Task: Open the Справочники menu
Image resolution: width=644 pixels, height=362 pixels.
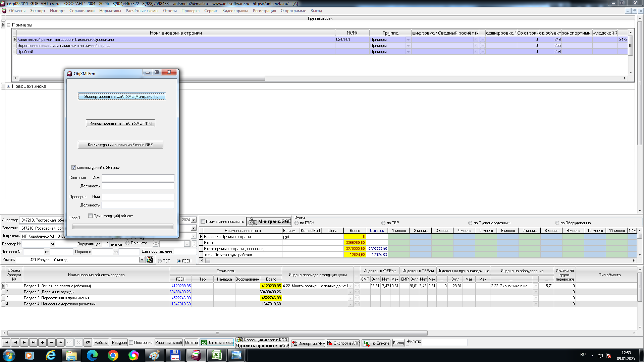Action: pos(82,11)
